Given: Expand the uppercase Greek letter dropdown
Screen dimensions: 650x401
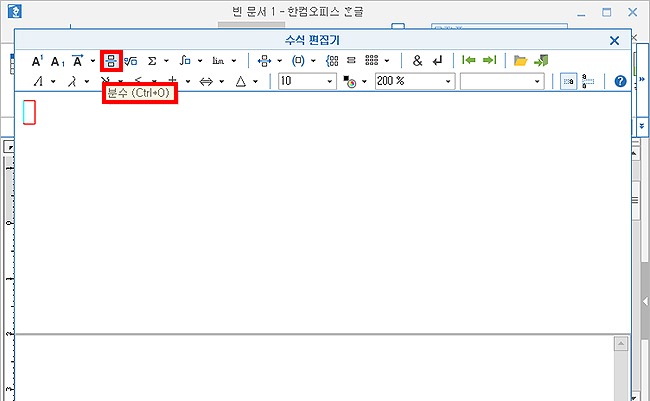Looking at the screenshot, I should coord(53,81).
